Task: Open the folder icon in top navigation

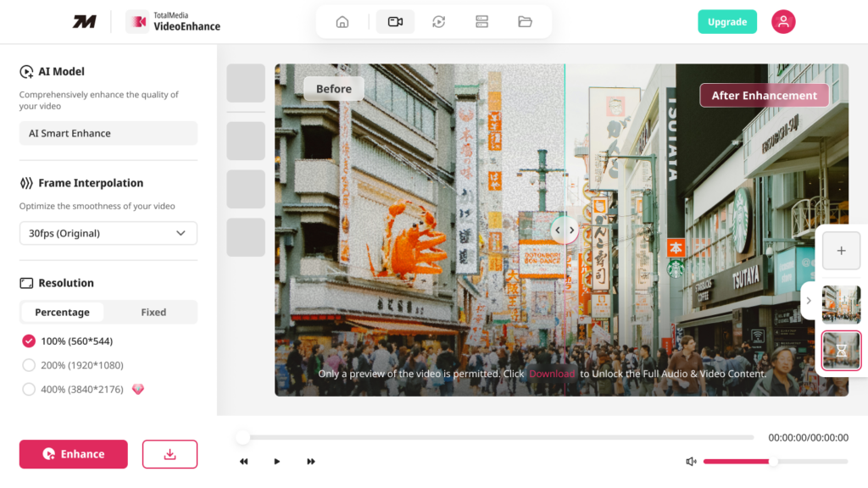Action: (525, 22)
